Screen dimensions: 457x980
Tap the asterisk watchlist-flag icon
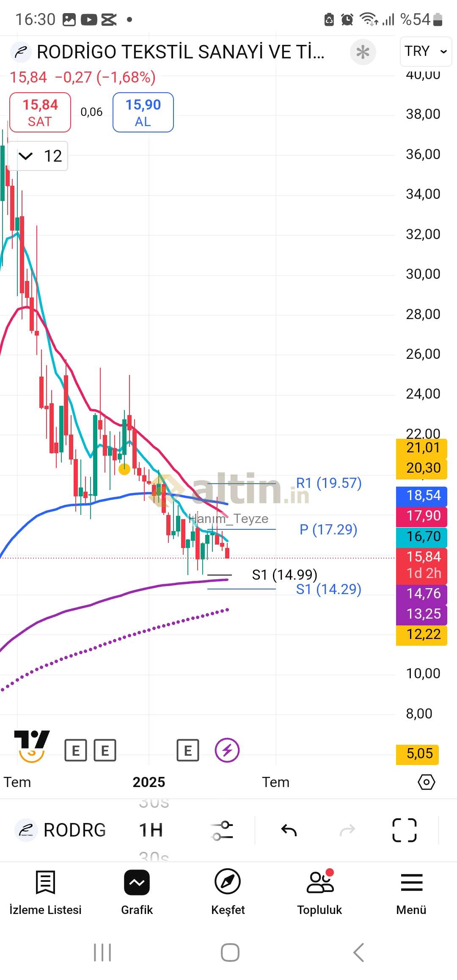pyautogui.click(x=363, y=52)
